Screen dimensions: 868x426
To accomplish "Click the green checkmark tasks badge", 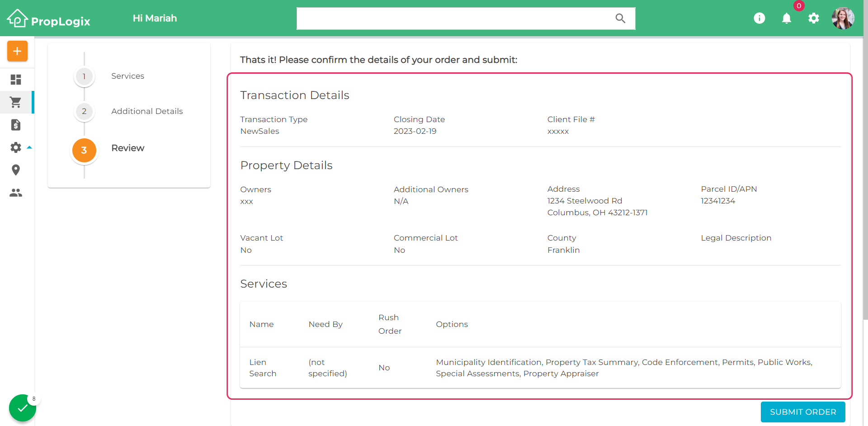I will pos(23,408).
